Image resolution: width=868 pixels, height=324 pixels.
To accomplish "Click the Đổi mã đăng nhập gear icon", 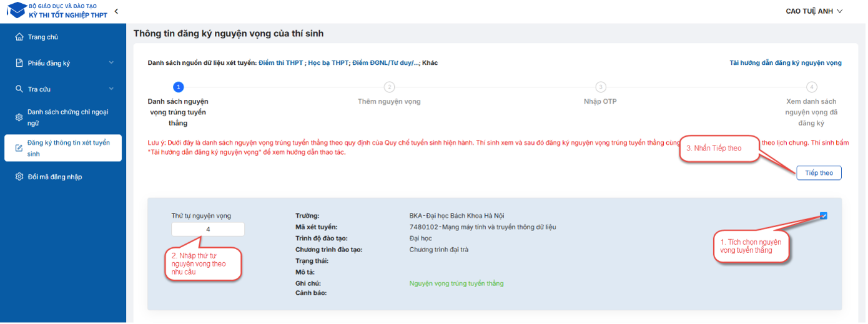I will [19, 177].
